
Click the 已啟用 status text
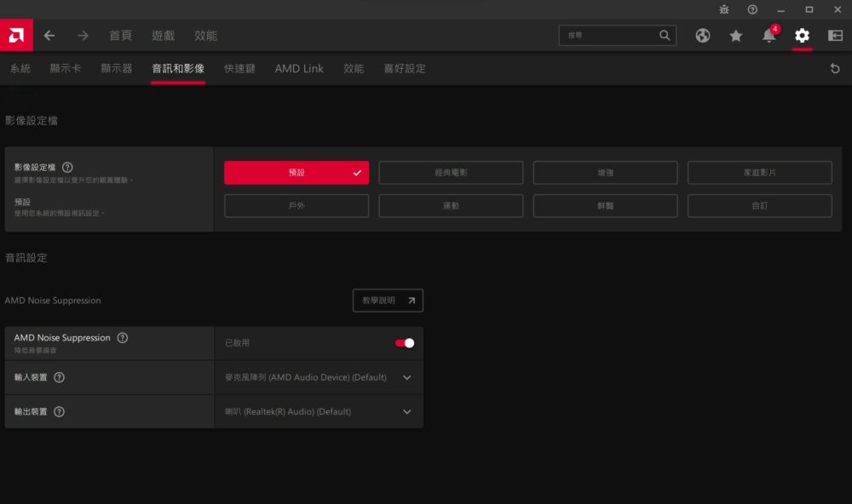238,343
